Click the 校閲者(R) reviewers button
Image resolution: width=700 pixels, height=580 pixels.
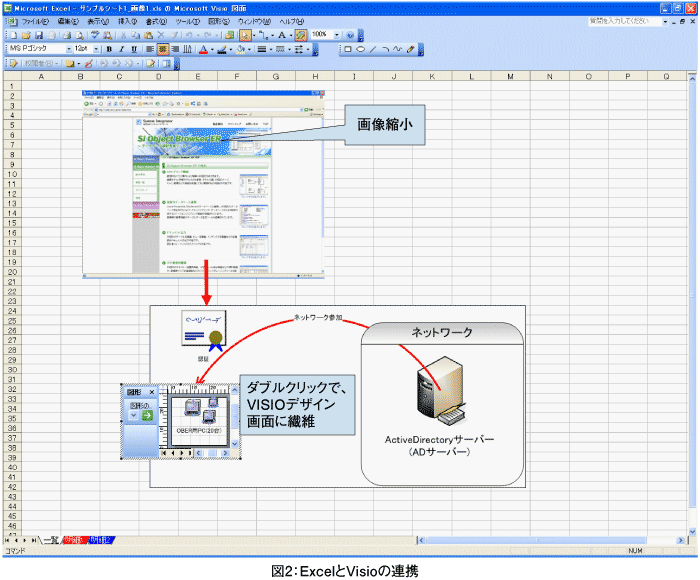coord(41,64)
